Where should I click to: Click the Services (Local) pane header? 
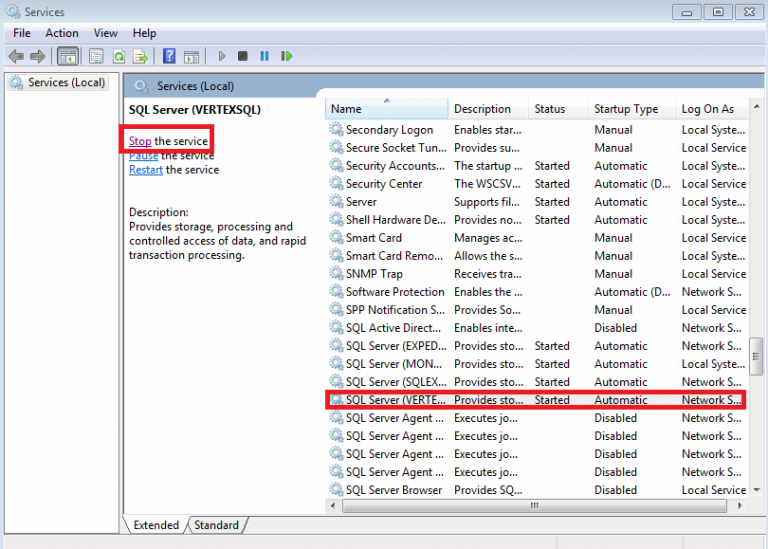(195, 86)
